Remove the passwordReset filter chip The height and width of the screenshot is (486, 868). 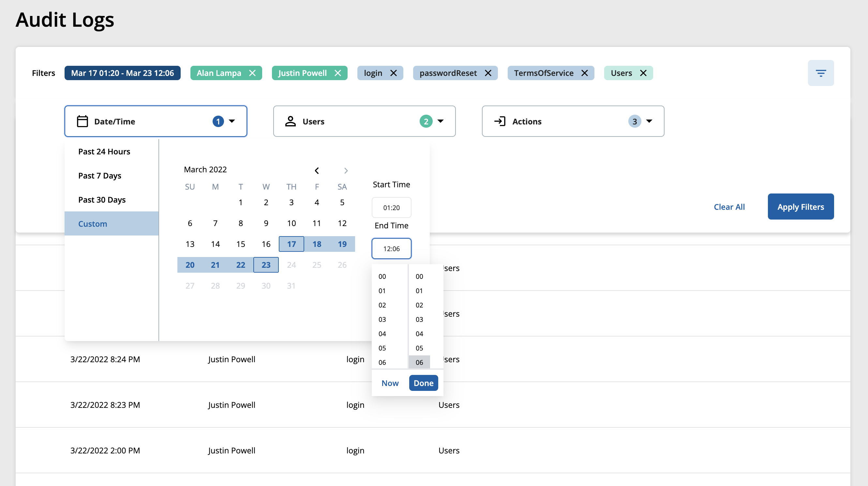488,73
